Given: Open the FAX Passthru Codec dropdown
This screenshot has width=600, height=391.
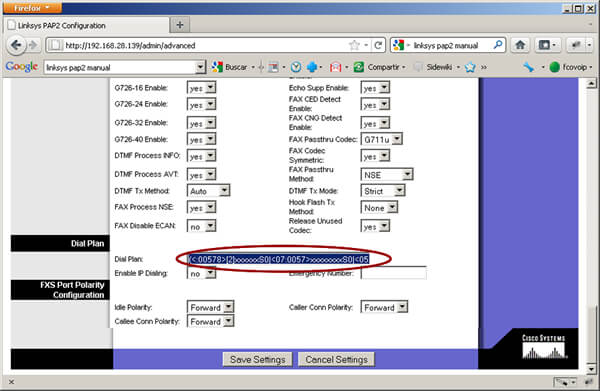Looking at the screenshot, I should tap(382, 139).
